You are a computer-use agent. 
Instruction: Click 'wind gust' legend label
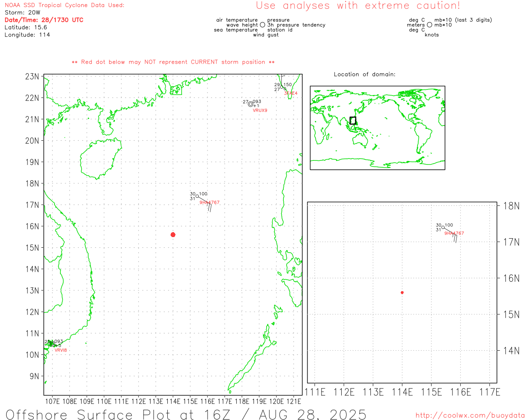click(x=266, y=35)
